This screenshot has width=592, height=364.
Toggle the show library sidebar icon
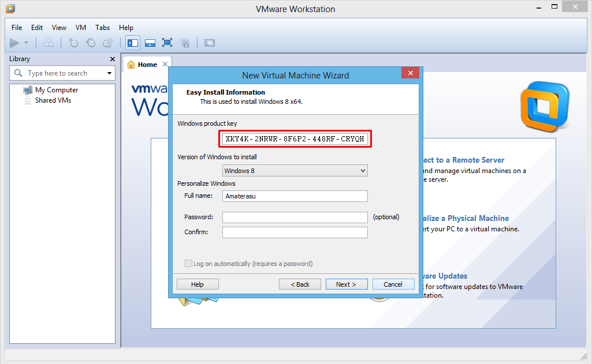coord(133,43)
